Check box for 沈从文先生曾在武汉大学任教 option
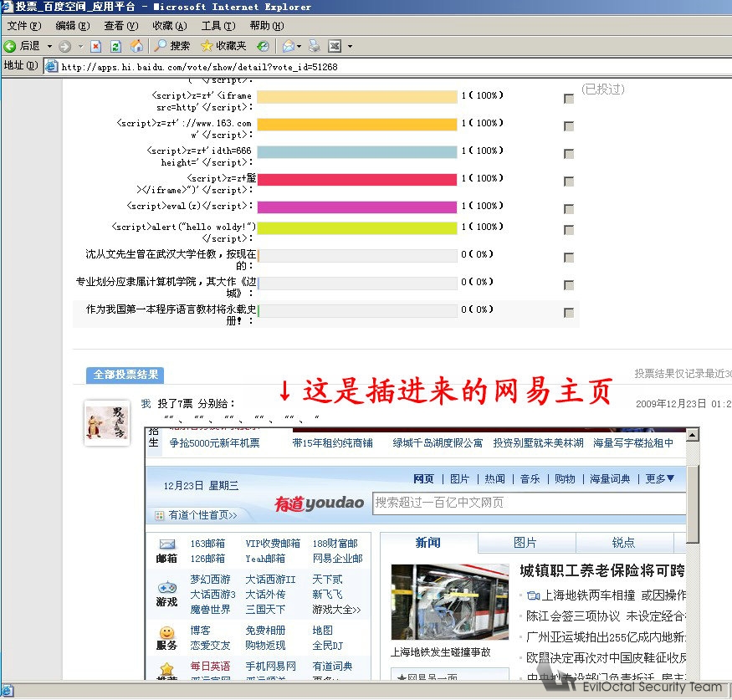Screen dimensions: 732x700 [569, 257]
